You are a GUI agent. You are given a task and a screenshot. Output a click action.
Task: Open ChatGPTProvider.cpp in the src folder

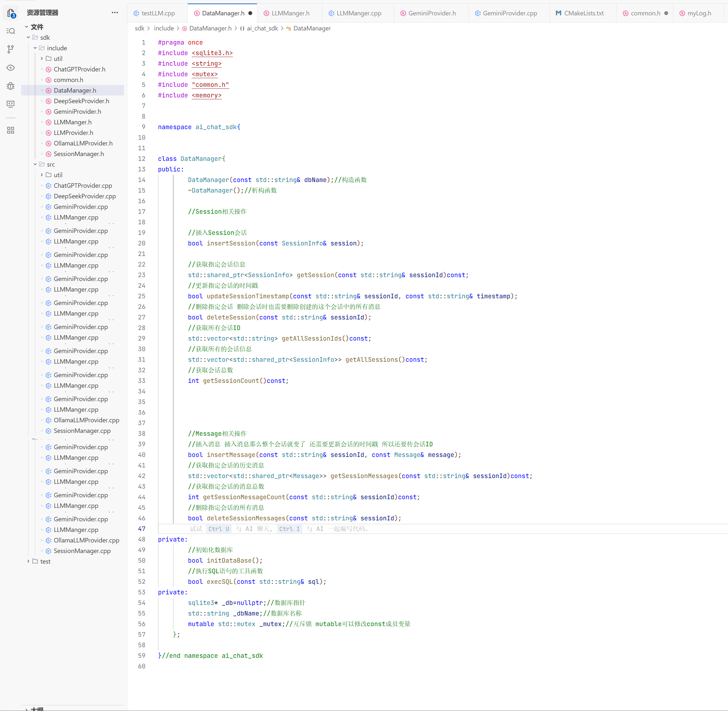click(x=83, y=186)
